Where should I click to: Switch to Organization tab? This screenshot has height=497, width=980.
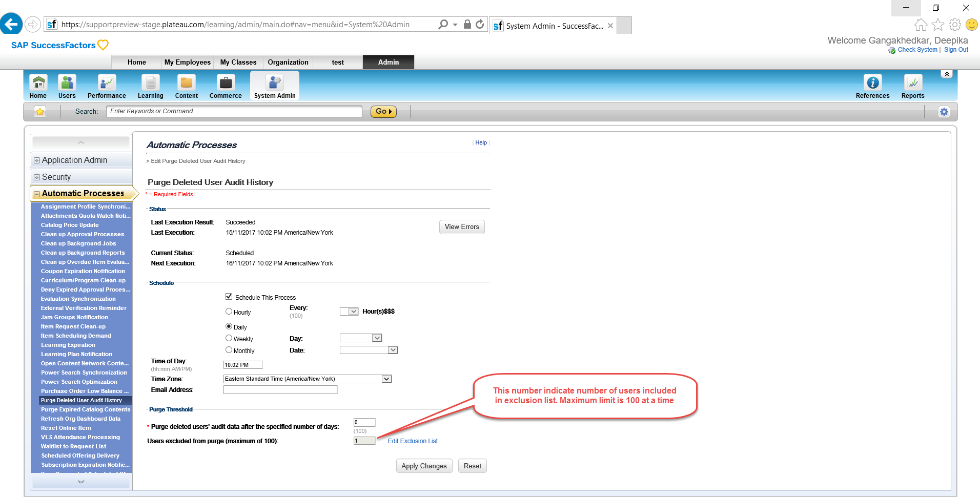tap(288, 62)
